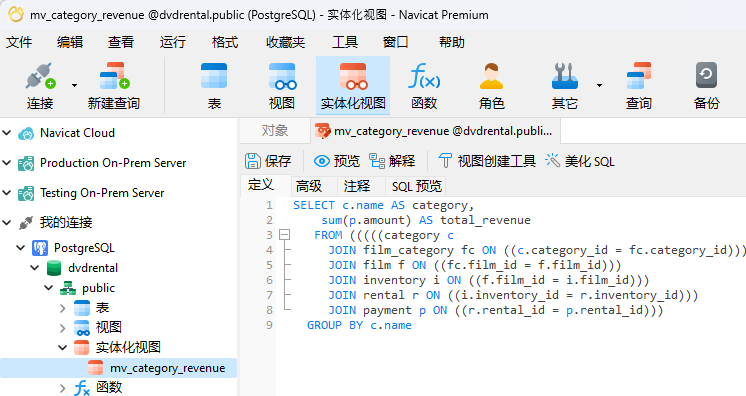This screenshot has width=746, height=396.
Task: Collapse the Navicat Cloud node
Action: pos(7,133)
